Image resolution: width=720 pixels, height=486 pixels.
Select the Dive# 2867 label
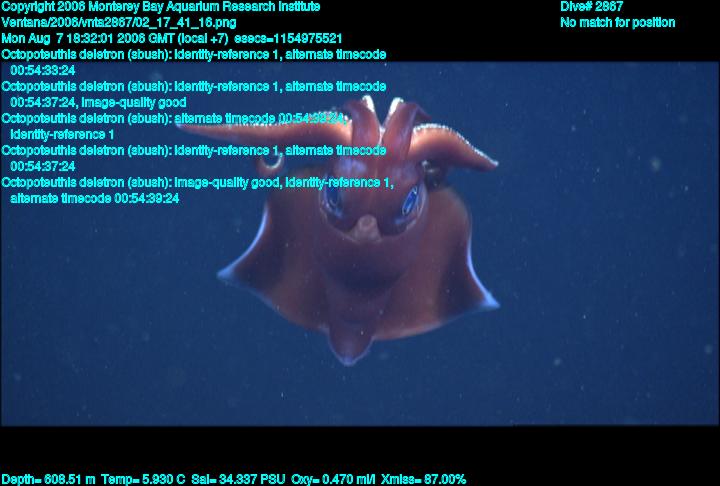tap(591, 7)
